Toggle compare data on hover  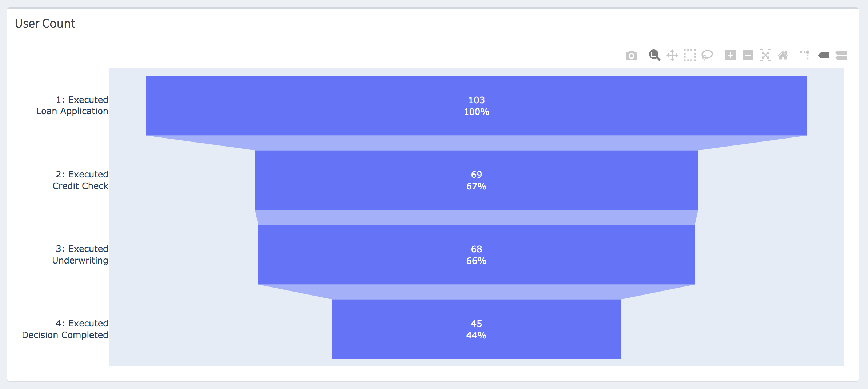pyautogui.click(x=841, y=55)
